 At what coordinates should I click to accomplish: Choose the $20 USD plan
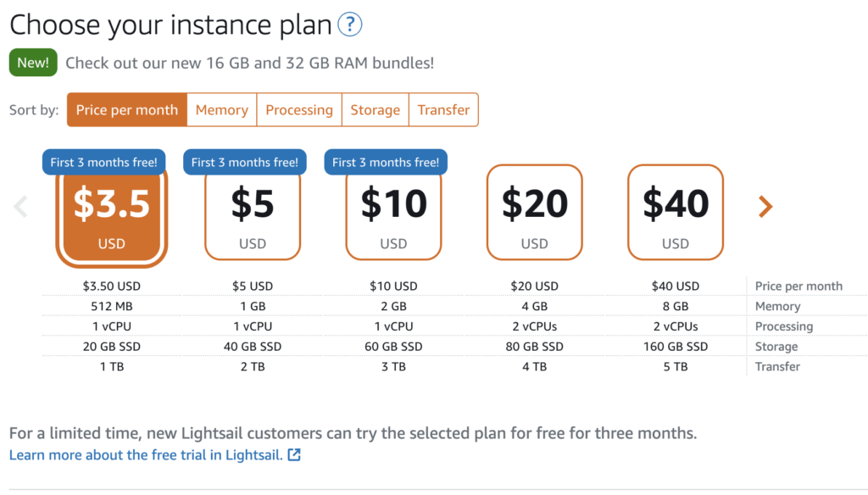[534, 212]
